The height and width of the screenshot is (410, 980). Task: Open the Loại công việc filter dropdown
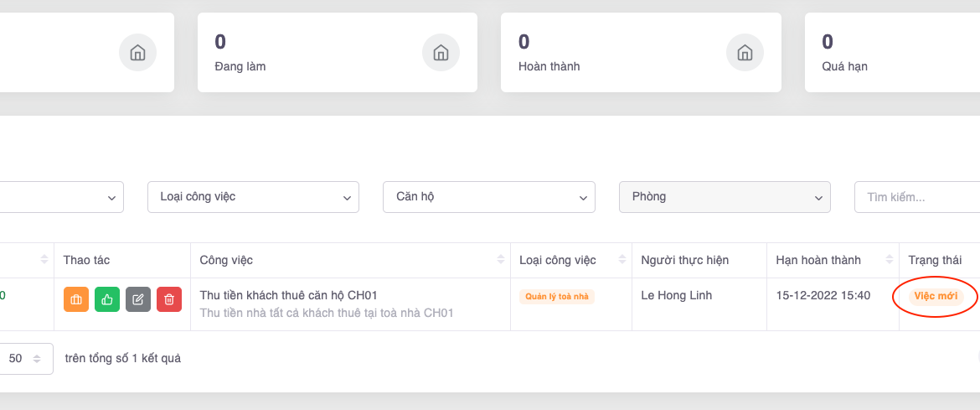point(253,197)
